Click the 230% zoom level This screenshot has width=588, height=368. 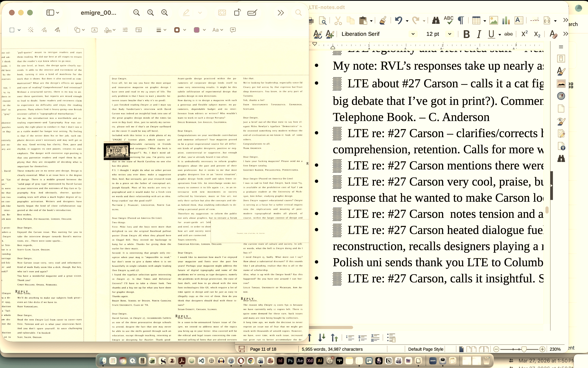555,349
